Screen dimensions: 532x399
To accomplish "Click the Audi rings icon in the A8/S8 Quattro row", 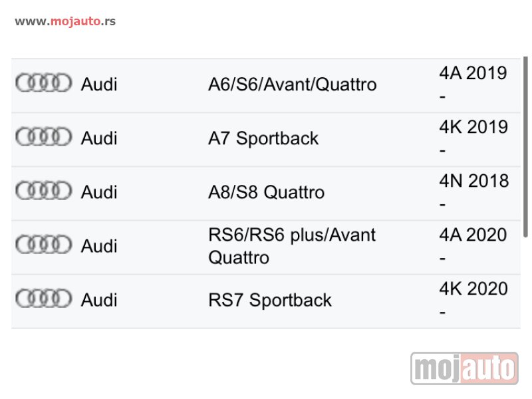I will tap(44, 191).
